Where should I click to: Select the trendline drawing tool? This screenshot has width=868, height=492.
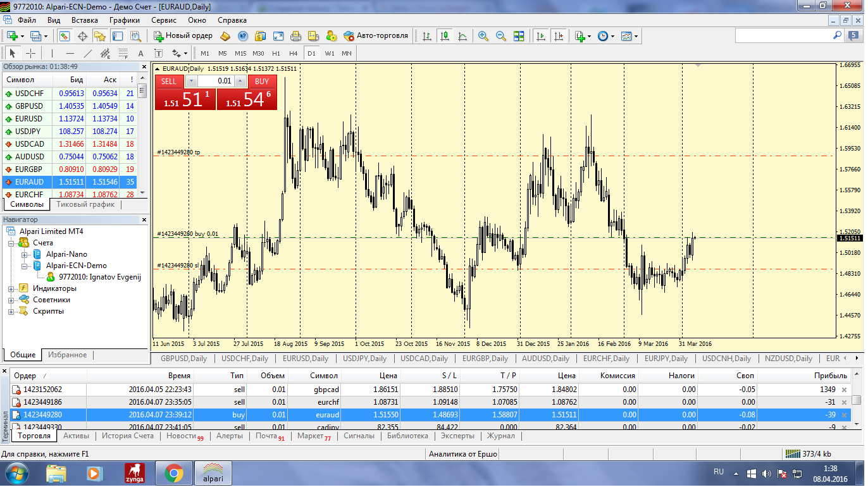click(x=88, y=54)
